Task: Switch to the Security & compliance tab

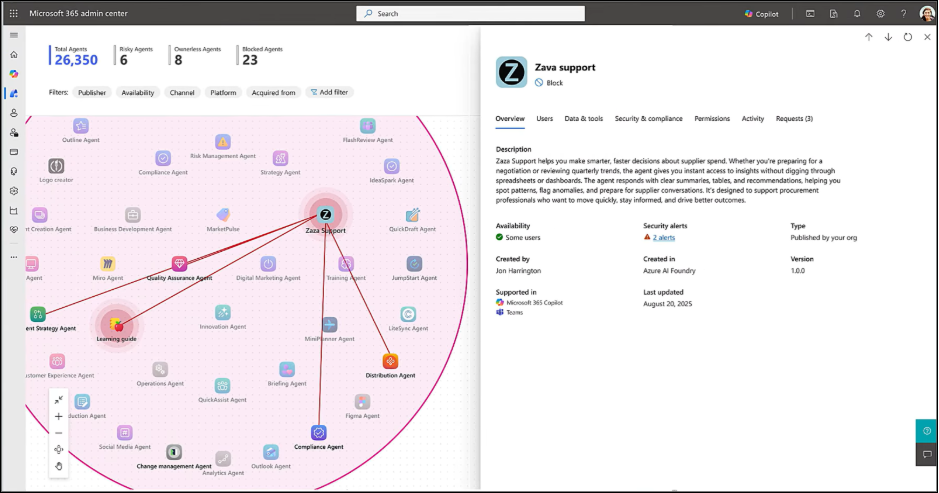Action: 648,119
